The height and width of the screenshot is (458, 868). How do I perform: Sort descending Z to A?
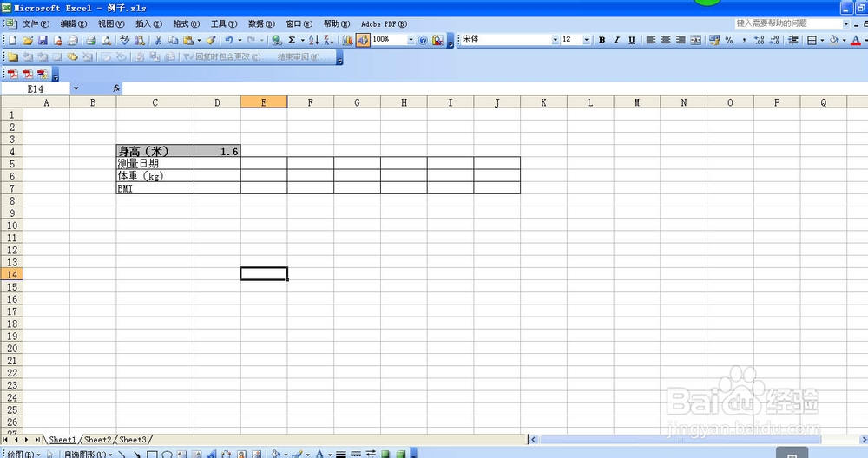pos(329,40)
